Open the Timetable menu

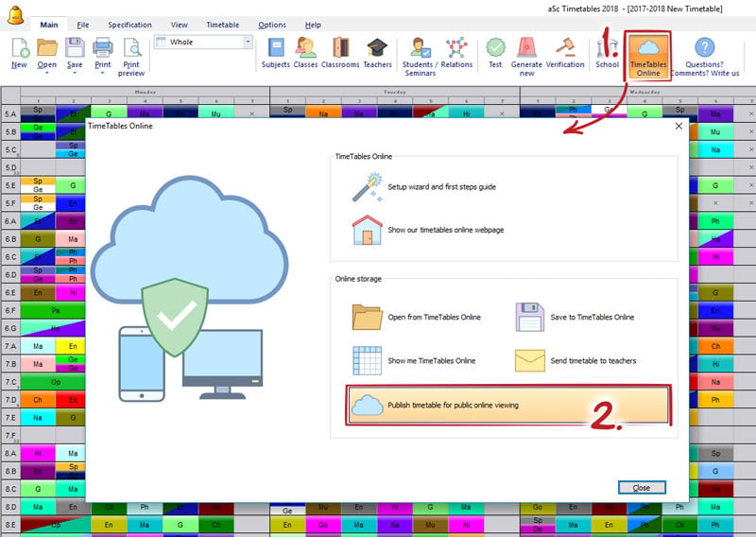[x=222, y=25]
